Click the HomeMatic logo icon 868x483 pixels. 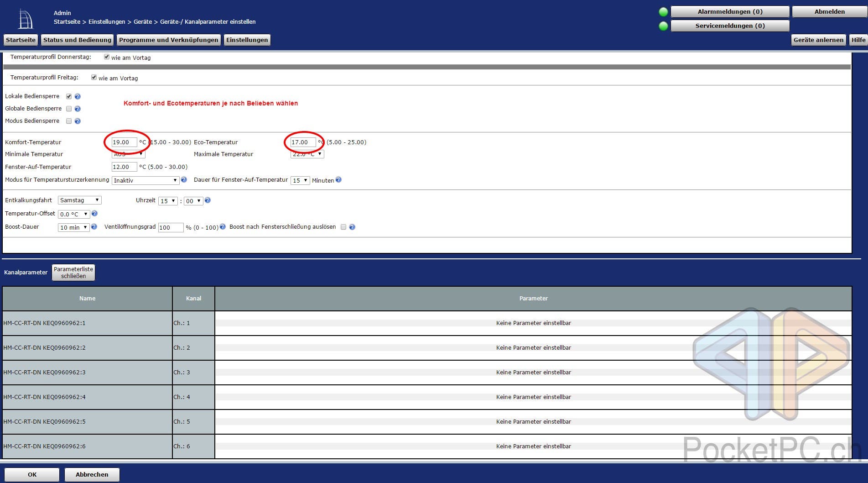[x=26, y=19]
